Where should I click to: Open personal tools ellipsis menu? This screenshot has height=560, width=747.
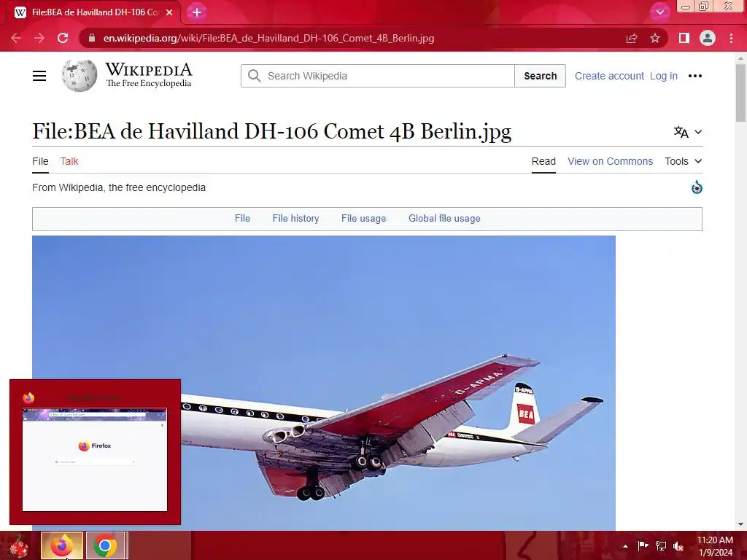(695, 76)
